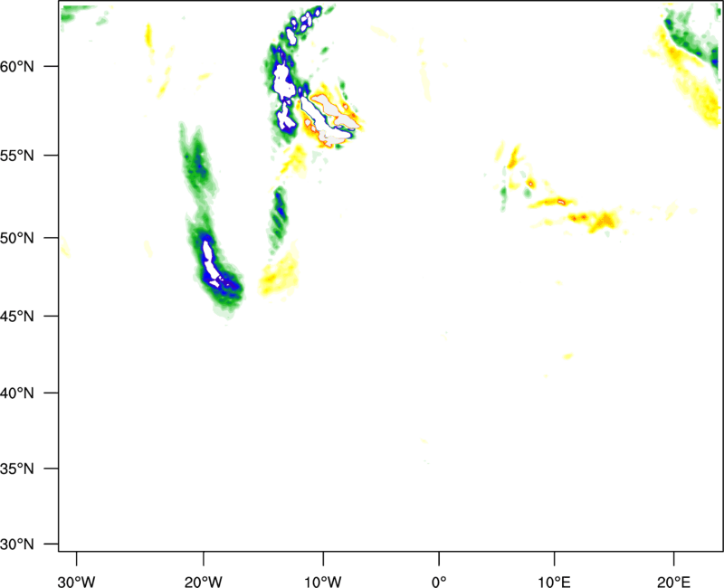Click the 10°E longitude label

tap(554, 582)
